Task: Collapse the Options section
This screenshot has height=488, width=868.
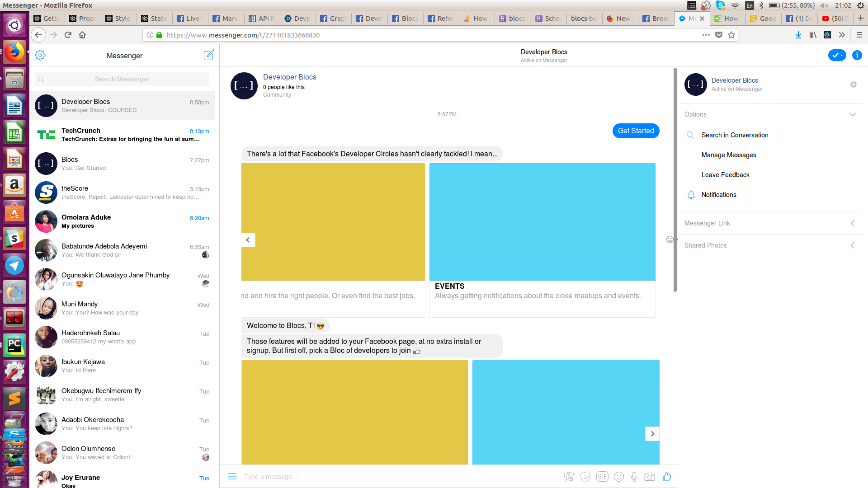Action: pyautogui.click(x=852, y=114)
